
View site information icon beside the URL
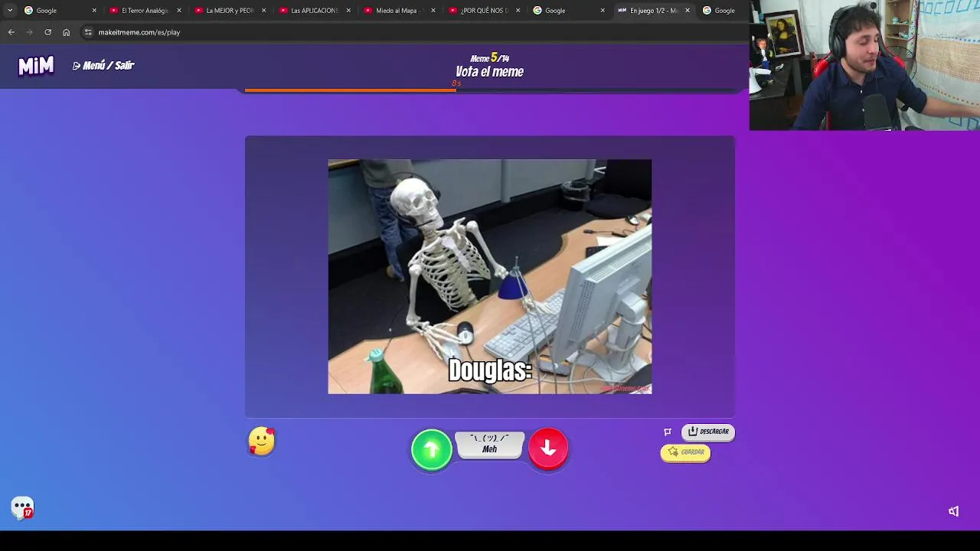tap(88, 32)
